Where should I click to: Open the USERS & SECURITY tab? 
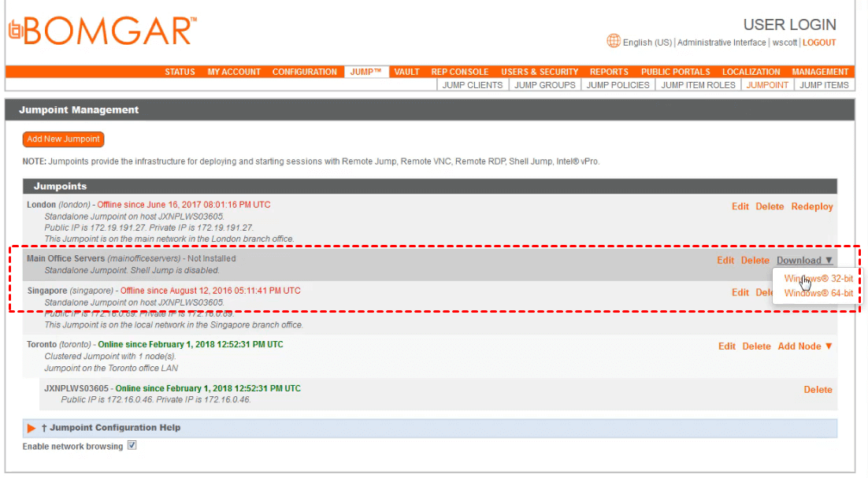click(540, 72)
